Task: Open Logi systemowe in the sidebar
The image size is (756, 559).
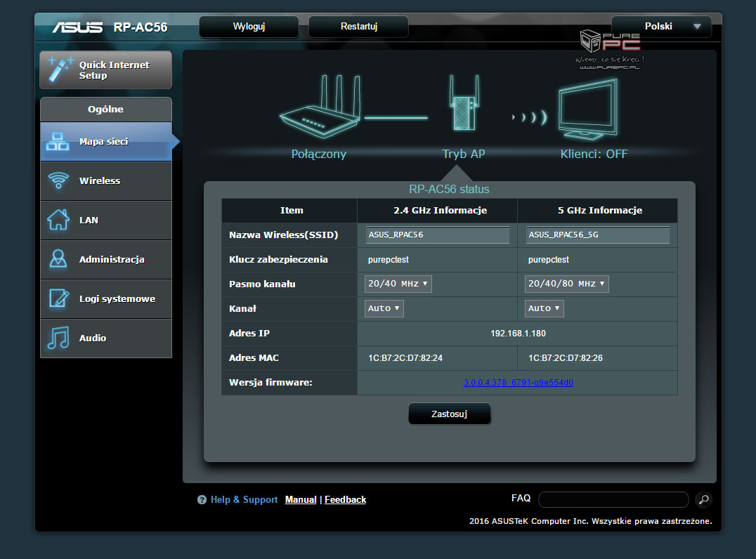Action: pyautogui.click(x=106, y=298)
